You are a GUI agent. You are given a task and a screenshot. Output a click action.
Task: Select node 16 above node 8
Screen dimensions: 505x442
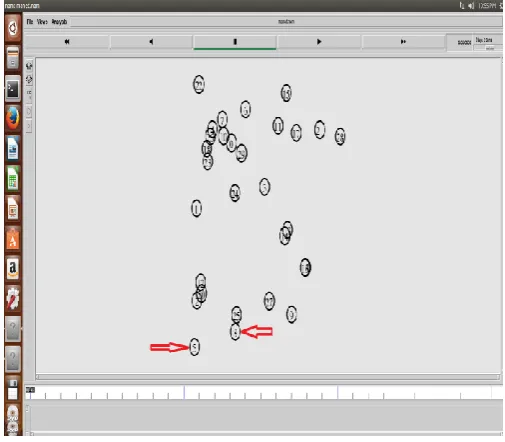[x=236, y=314]
